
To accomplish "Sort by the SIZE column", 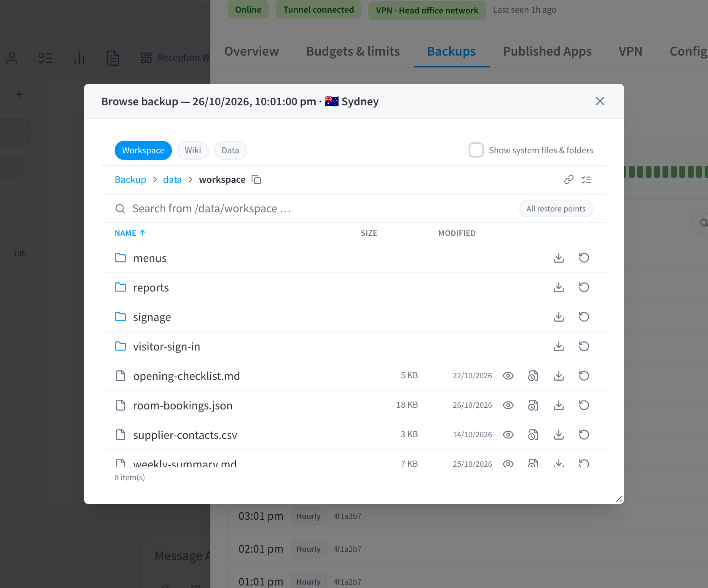I will [369, 233].
